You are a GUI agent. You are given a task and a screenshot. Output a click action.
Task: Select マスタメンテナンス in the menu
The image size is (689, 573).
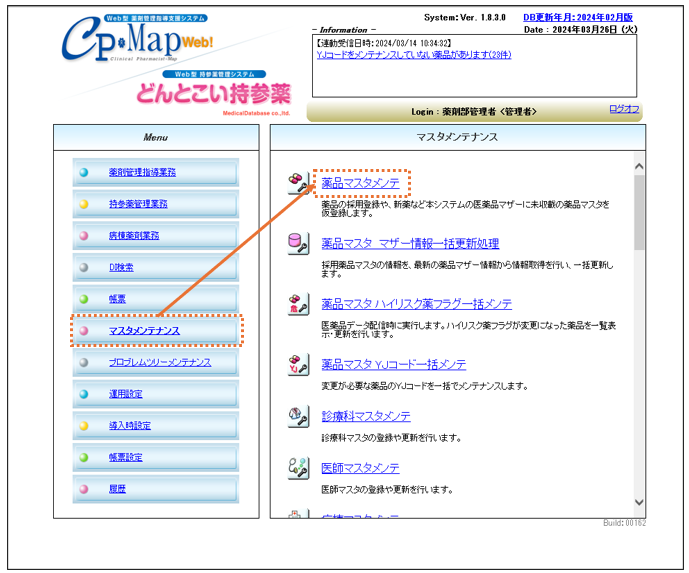click(144, 330)
